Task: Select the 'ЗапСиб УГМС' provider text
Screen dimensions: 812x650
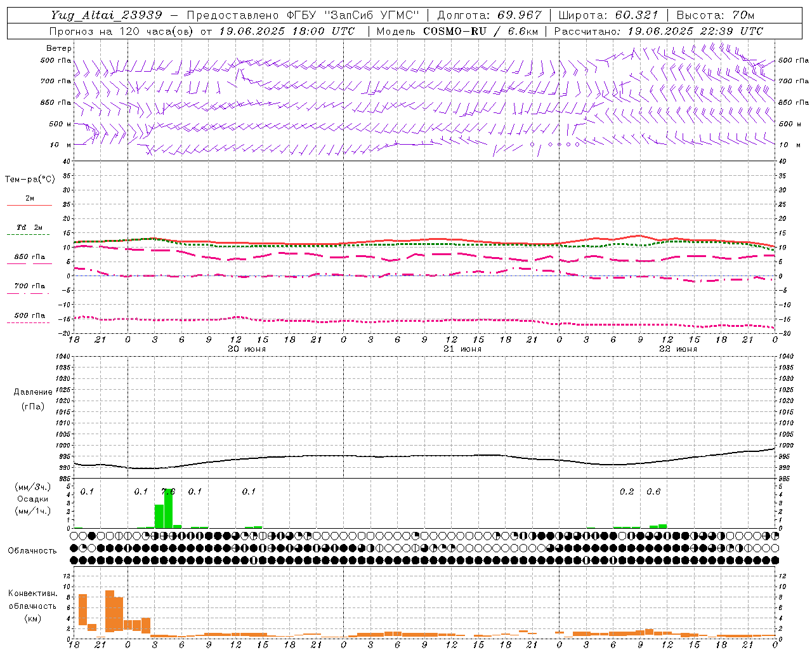Action: pos(372,15)
